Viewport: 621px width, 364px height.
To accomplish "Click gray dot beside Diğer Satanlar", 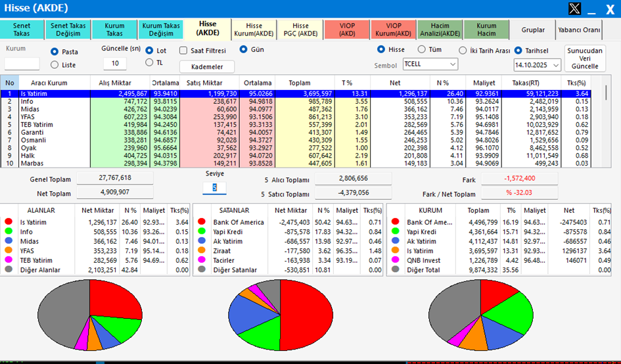I will 204,268.
